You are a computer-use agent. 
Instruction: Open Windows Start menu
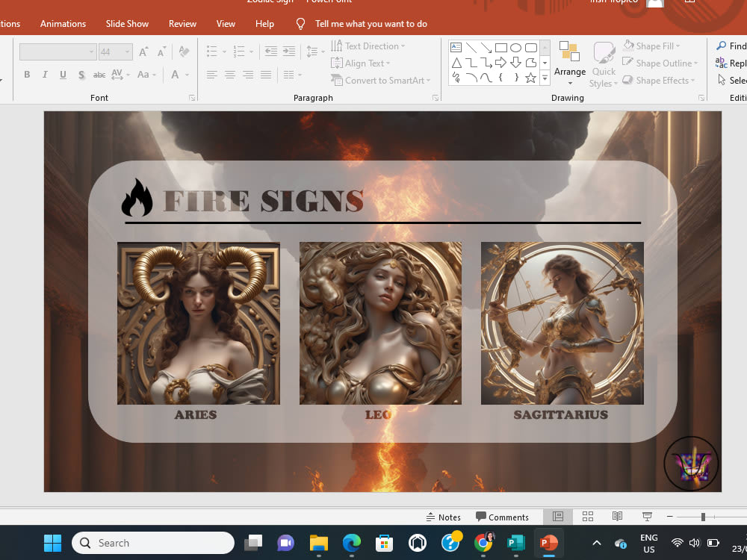pyautogui.click(x=52, y=543)
